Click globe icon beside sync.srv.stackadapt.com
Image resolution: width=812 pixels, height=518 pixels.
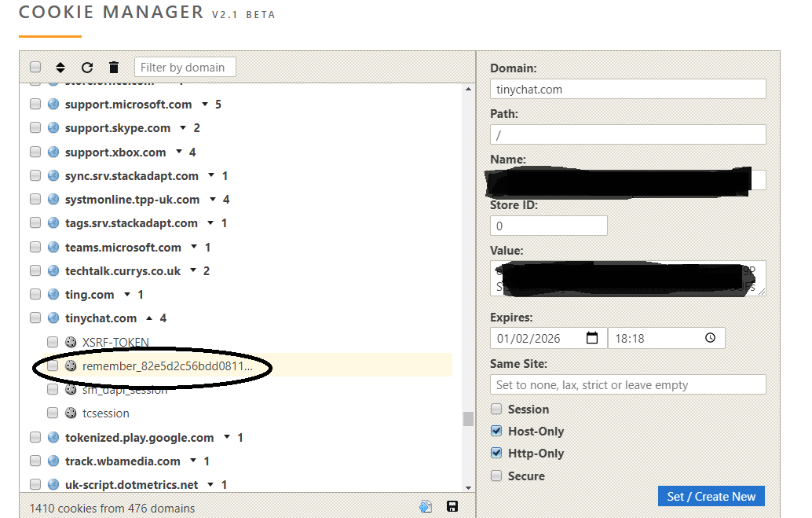tap(53, 175)
